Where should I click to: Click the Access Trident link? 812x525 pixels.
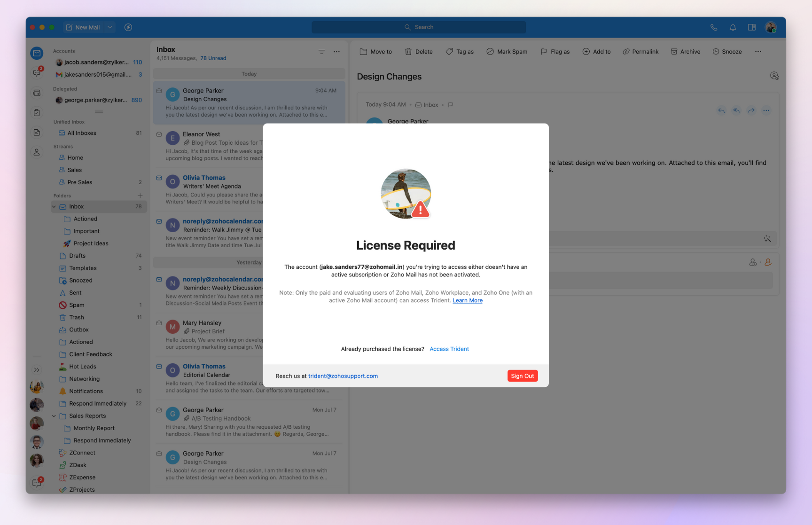[x=449, y=349]
